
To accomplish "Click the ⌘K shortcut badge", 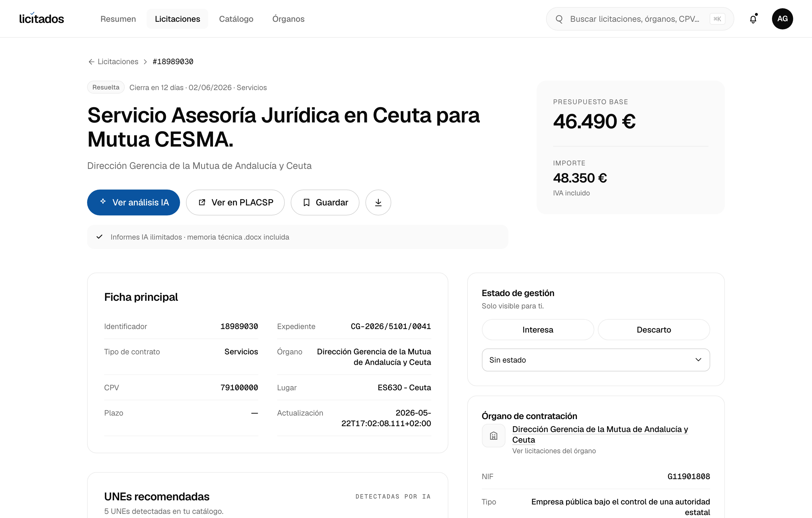I will [717, 19].
